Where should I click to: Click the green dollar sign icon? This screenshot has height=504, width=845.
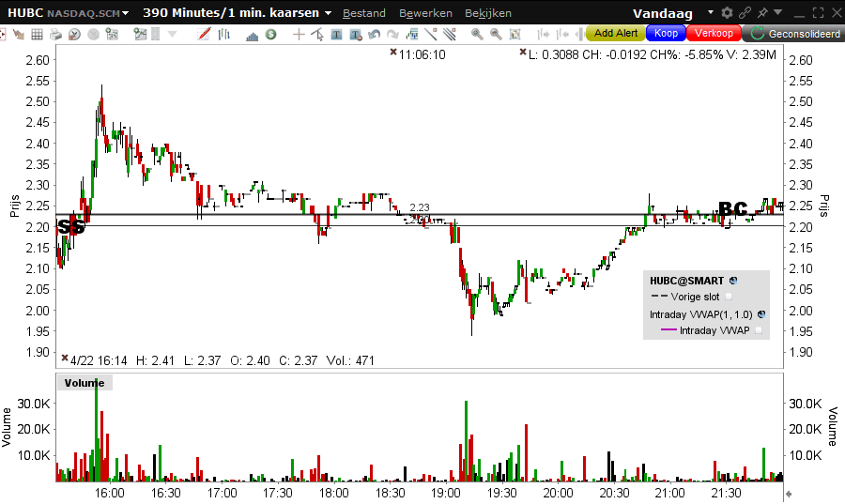coord(271,35)
